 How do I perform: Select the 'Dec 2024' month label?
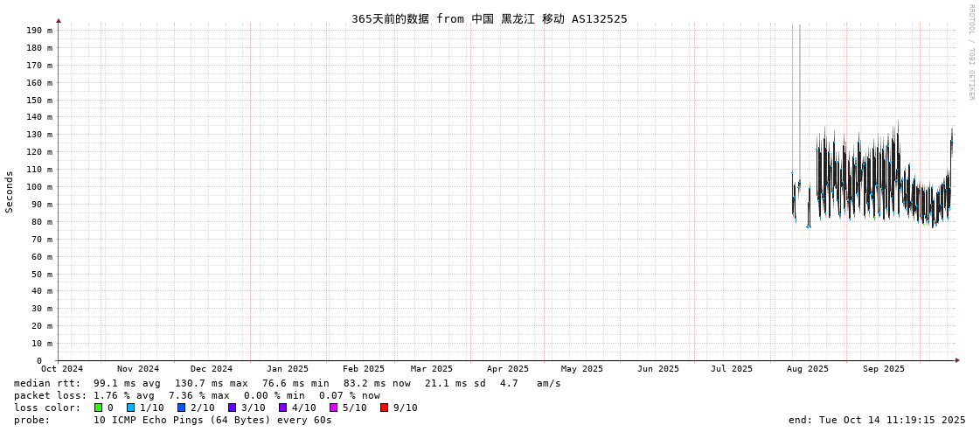point(212,369)
